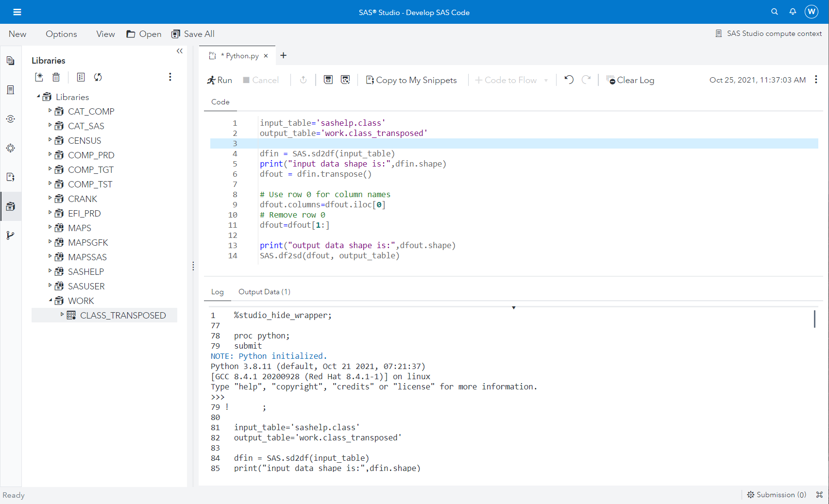829x504 pixels.
Task: Click the Clear Log button
Action: coord(630,80)
